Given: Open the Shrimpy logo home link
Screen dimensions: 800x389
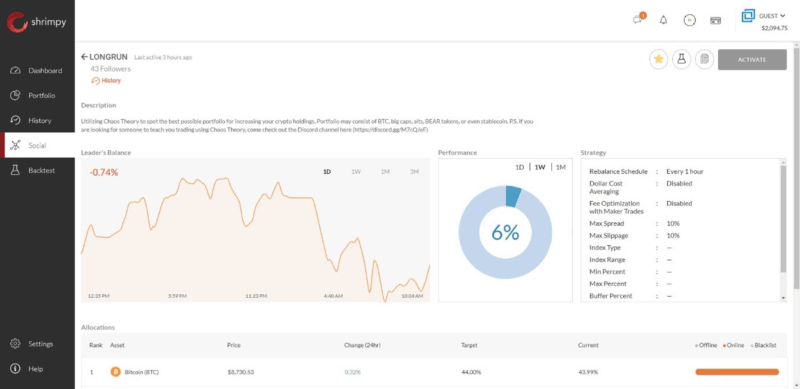Looking at the screenshot, I should (36, 22).
